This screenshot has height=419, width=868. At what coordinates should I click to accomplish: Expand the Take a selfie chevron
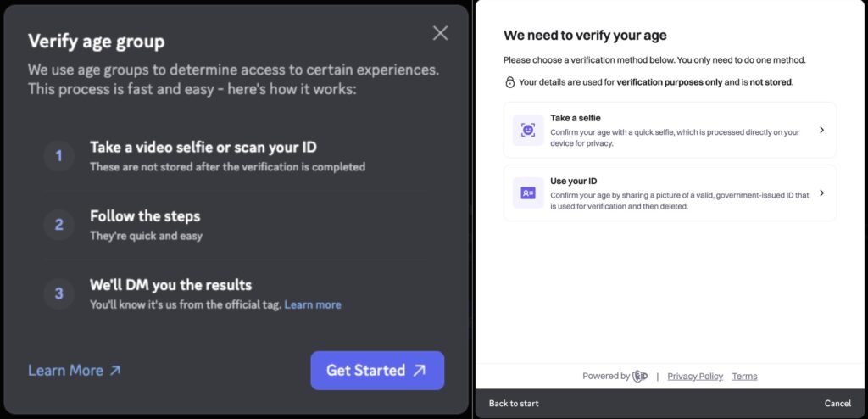click(x=821, y=130)
